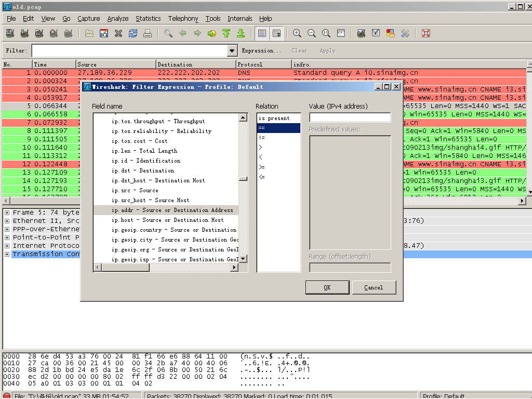
Task: Edit display filters toolbar icon
Action: click(376, 33)
